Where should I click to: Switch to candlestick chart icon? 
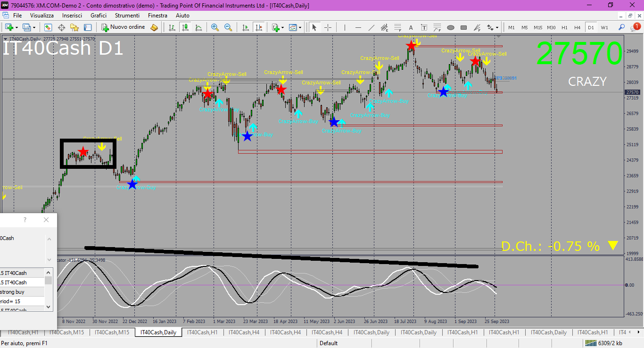pos(185,27)
